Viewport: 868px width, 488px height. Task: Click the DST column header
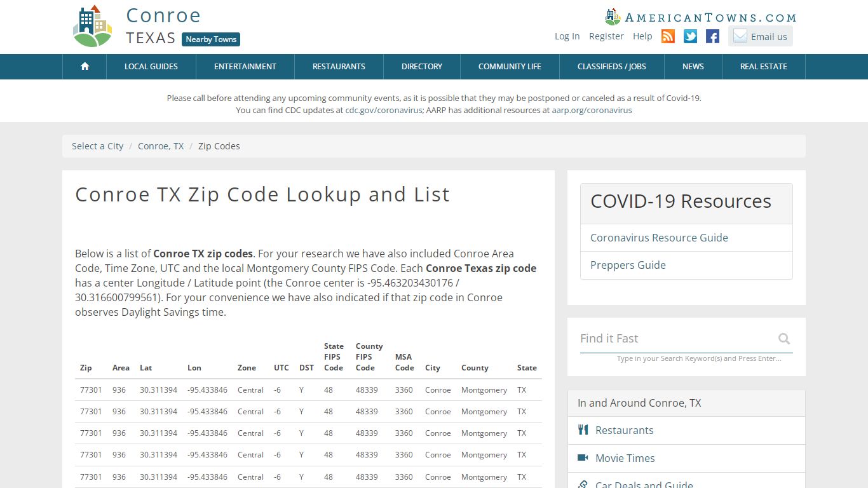tap(306, 368)
